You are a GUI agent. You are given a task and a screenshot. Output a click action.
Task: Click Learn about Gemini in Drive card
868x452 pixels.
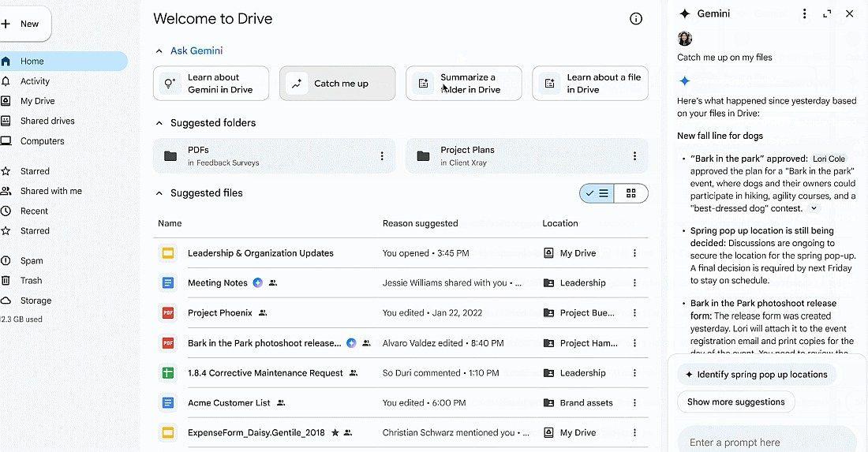(x=211, y=84)
